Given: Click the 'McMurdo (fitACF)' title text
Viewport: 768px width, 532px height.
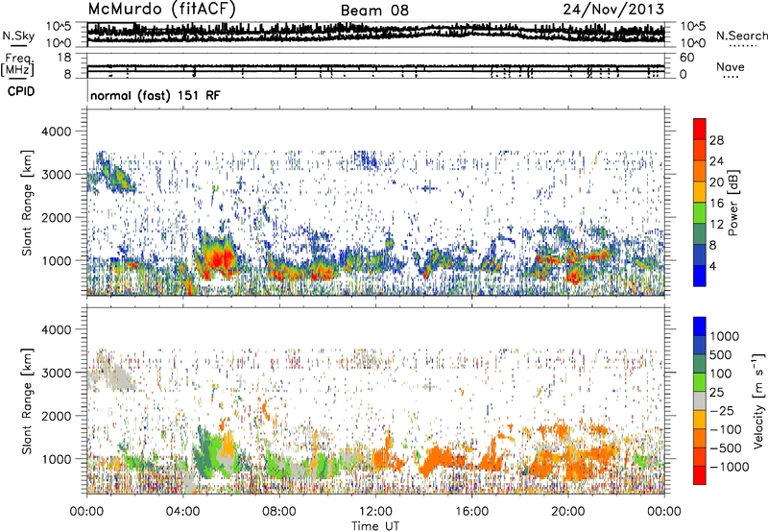Looking at the screenshot, I should click(161, 10).
